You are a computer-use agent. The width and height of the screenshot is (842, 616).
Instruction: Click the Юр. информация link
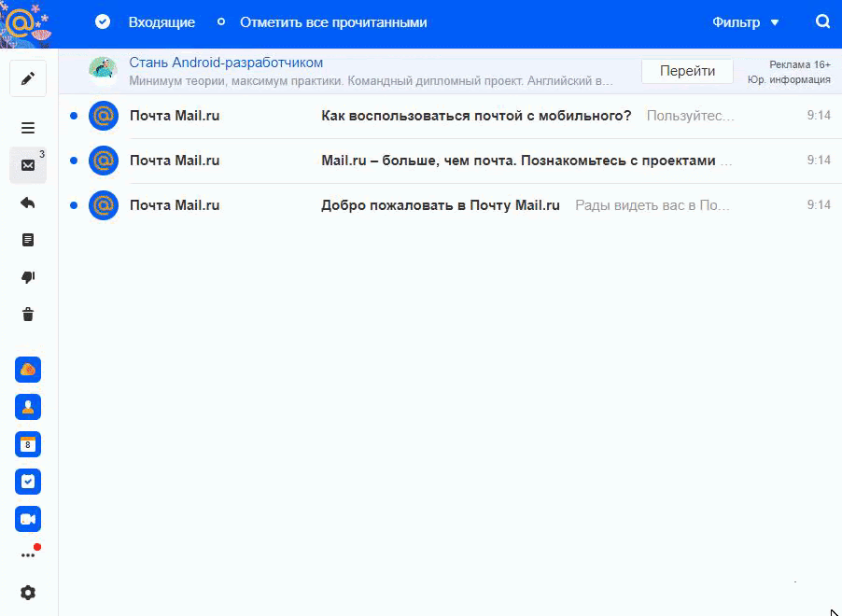pos(789,79)
